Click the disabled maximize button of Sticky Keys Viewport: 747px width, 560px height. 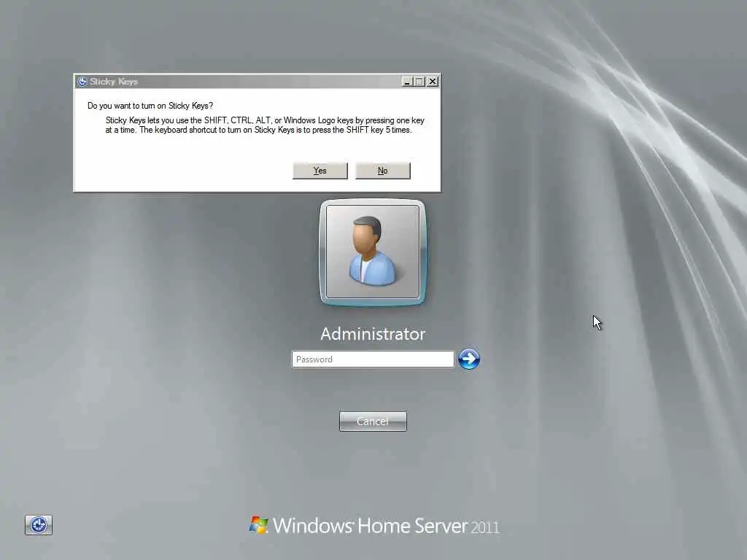point(419,82)
